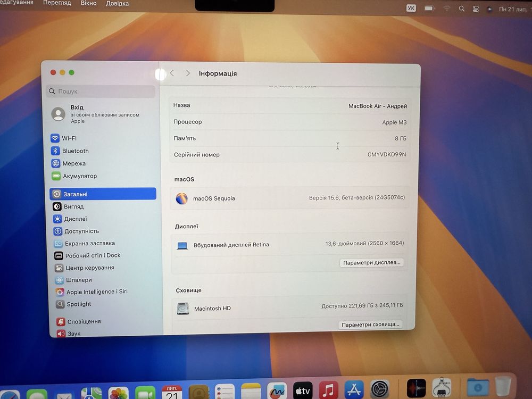The width and height of the screenshot is (532, 399).
Task: Open Maps from the Dock
Action: pyautogui.click(x=92, y=394)
